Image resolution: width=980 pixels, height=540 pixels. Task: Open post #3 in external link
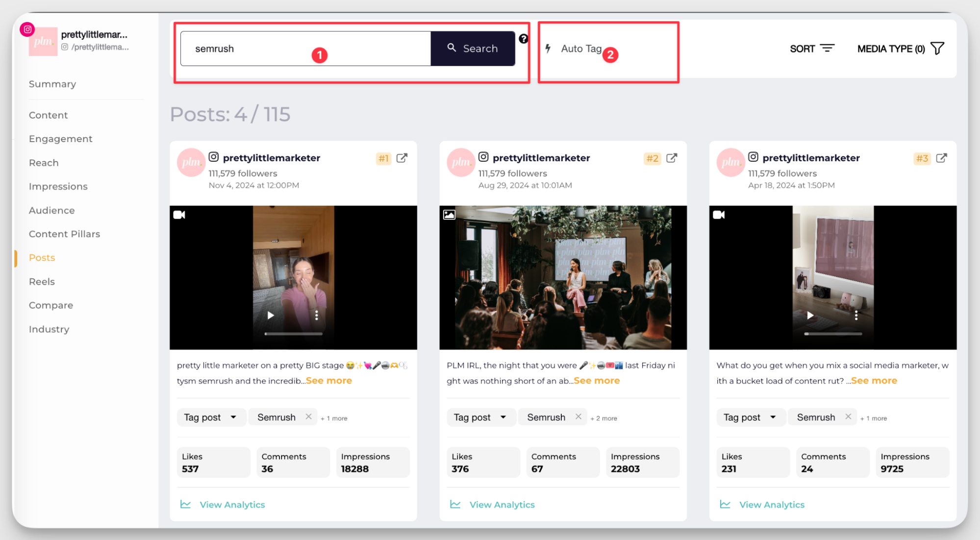941,158
